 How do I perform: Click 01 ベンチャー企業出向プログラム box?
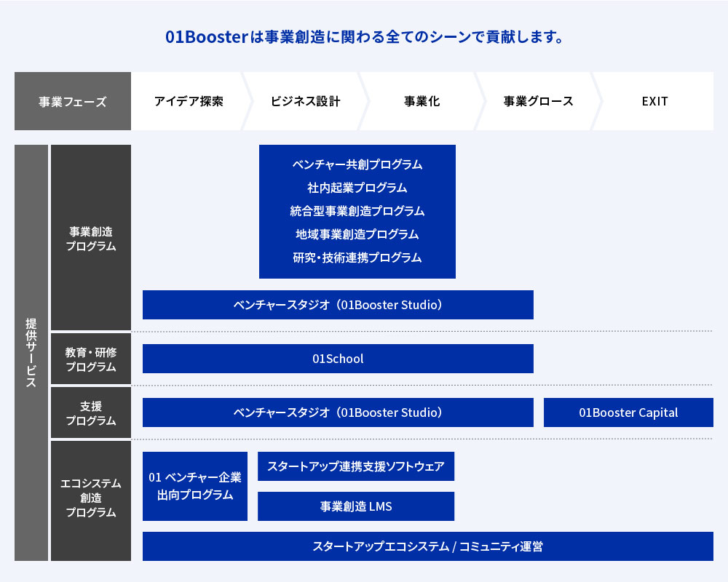point(195,487)
